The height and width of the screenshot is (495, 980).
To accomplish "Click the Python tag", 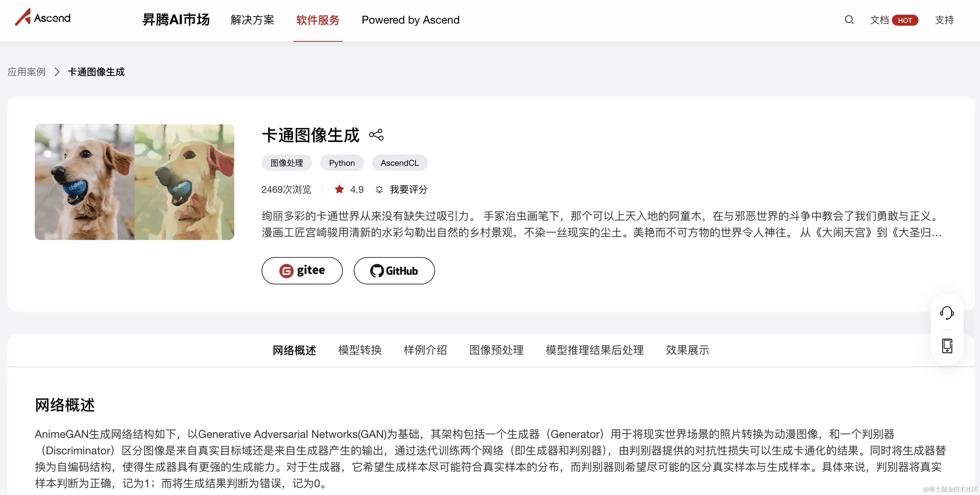I will 341,163.
